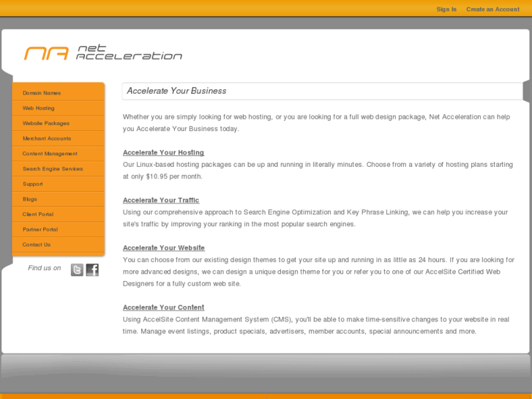Screen dimensions: 532x399
Task: Open Domain Names menu item
Action: click(x=59, y=93)
